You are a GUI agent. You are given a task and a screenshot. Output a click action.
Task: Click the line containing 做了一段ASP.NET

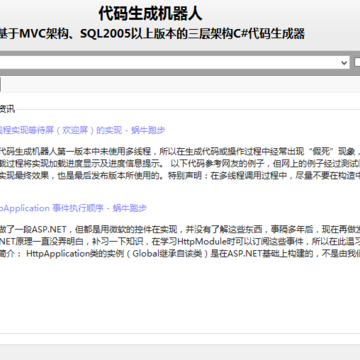(x=180, y=230)
